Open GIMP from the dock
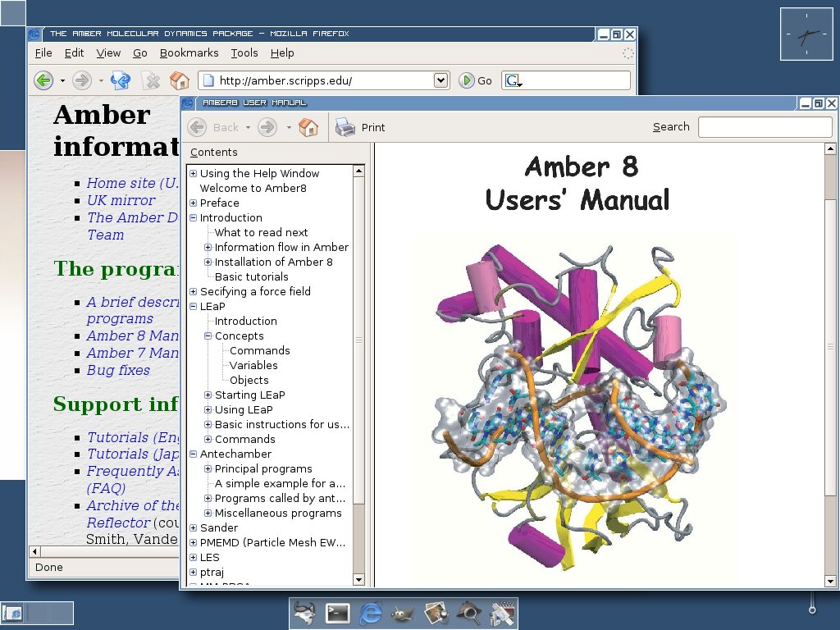This screenshot has height=630, width=840. coord(402,613)
